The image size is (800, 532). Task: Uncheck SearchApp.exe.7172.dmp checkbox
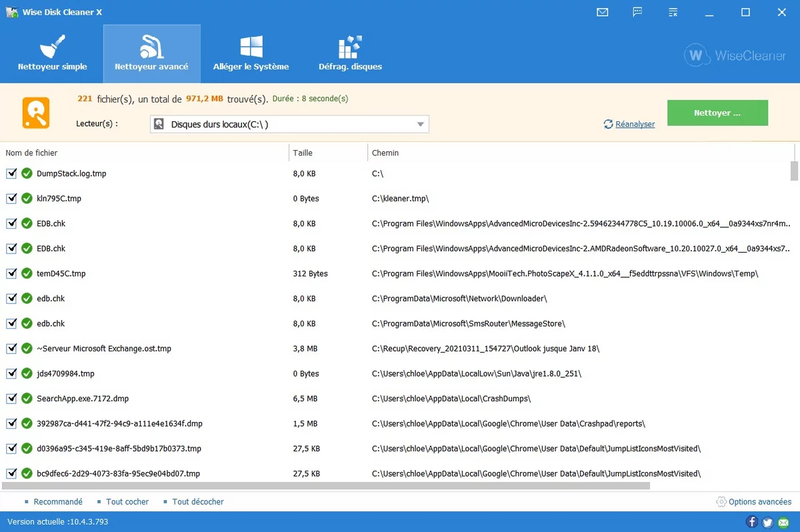[x=11, y=399]
